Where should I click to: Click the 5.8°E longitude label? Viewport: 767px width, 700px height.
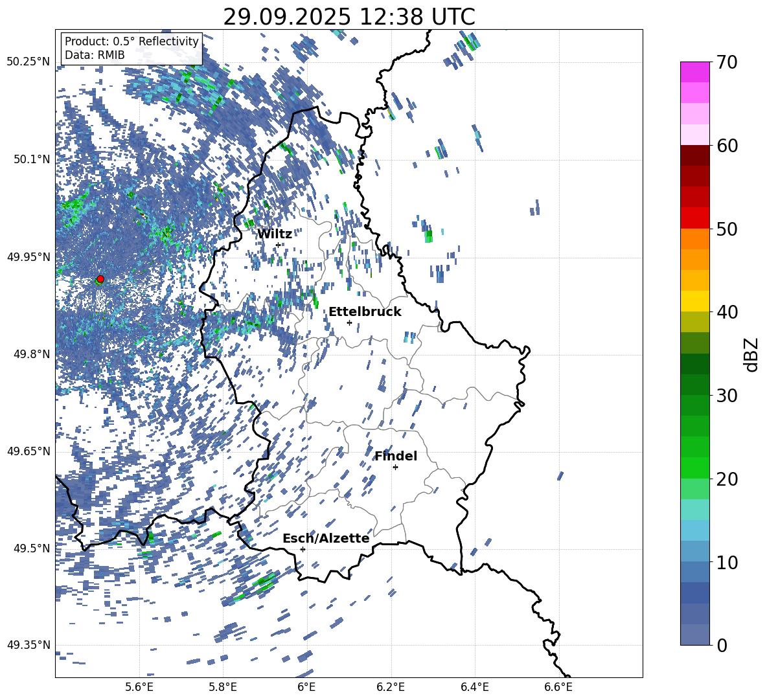coord(223,687)
